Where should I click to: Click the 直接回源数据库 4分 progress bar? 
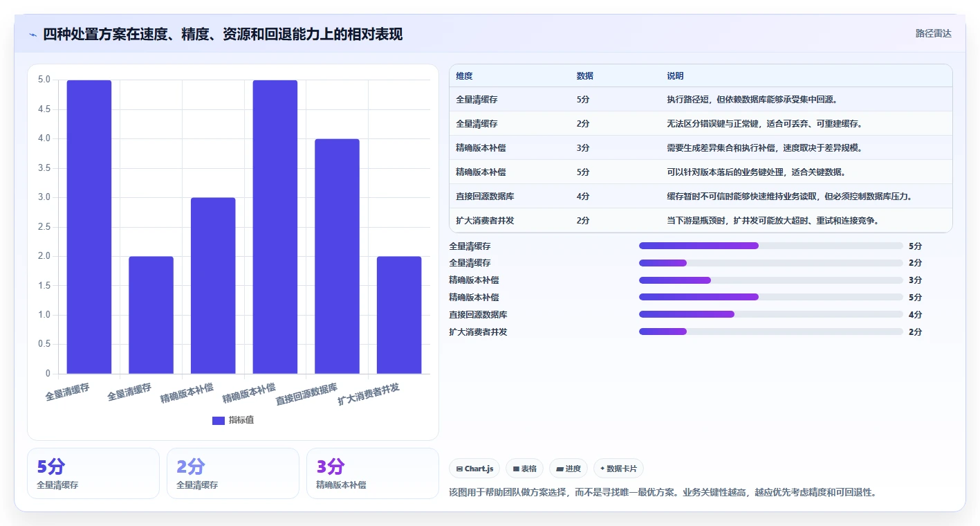(771, 314)
